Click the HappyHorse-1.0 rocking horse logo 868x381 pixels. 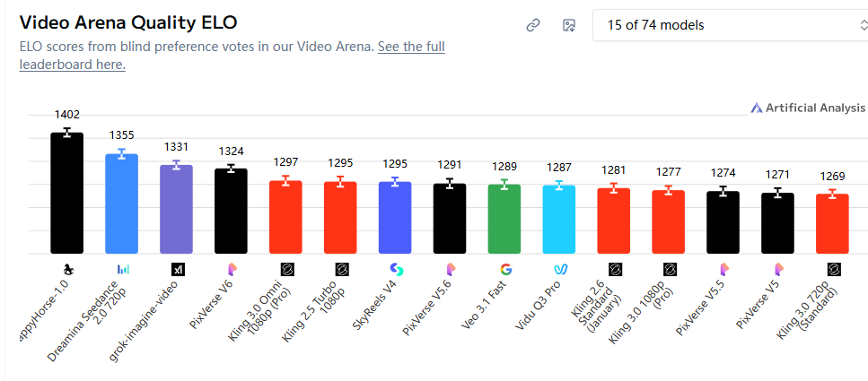point(67,268)
